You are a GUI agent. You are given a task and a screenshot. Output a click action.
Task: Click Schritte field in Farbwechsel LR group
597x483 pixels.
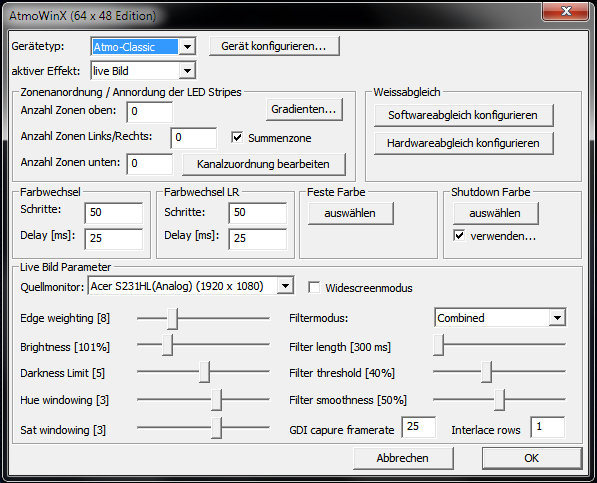(x=258, y=212)
